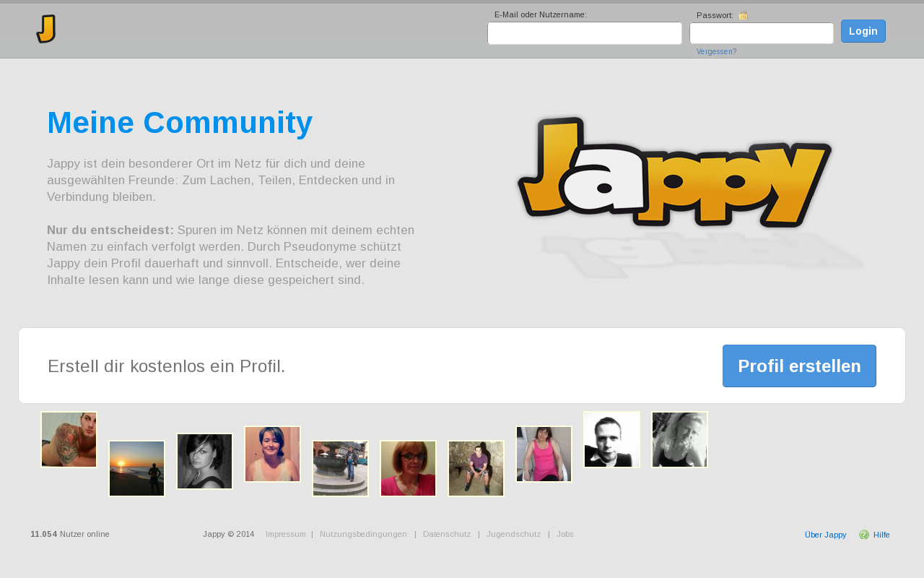924x578 pixels.
Task: Focus the Passwort input field
Action: tap(762, 33)
